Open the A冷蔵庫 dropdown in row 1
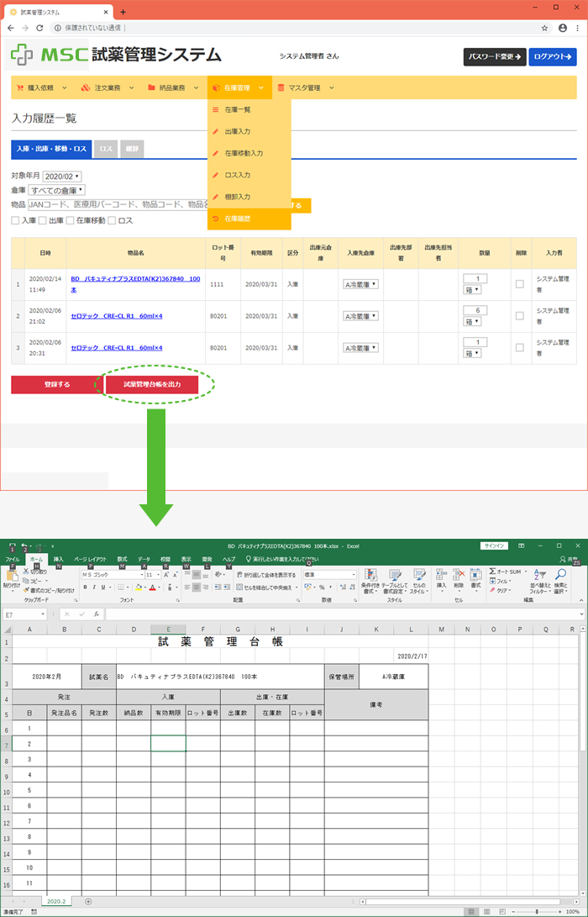This screenshot has width=588, height=917. click(360, 284)
